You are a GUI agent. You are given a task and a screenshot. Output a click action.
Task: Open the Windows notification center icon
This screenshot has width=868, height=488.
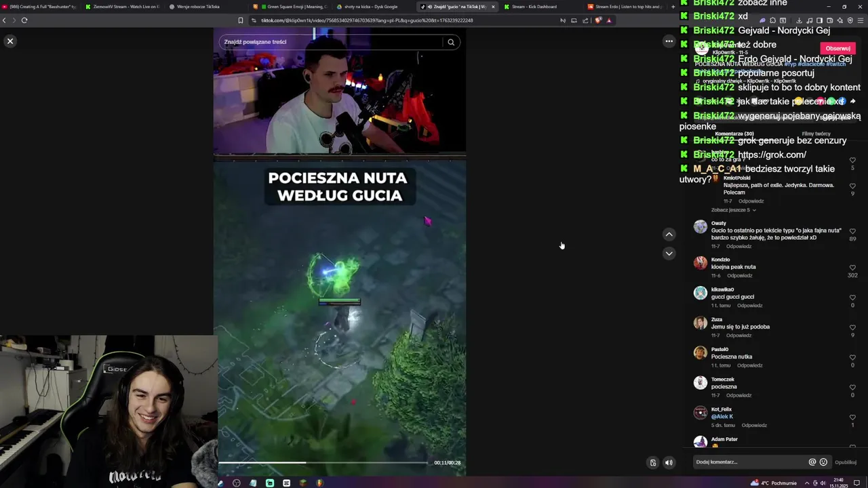(x=857, y=483)
